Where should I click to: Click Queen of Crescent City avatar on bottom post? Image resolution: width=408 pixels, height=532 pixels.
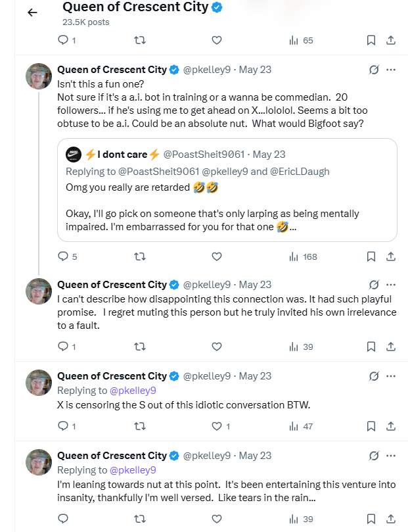39,462
